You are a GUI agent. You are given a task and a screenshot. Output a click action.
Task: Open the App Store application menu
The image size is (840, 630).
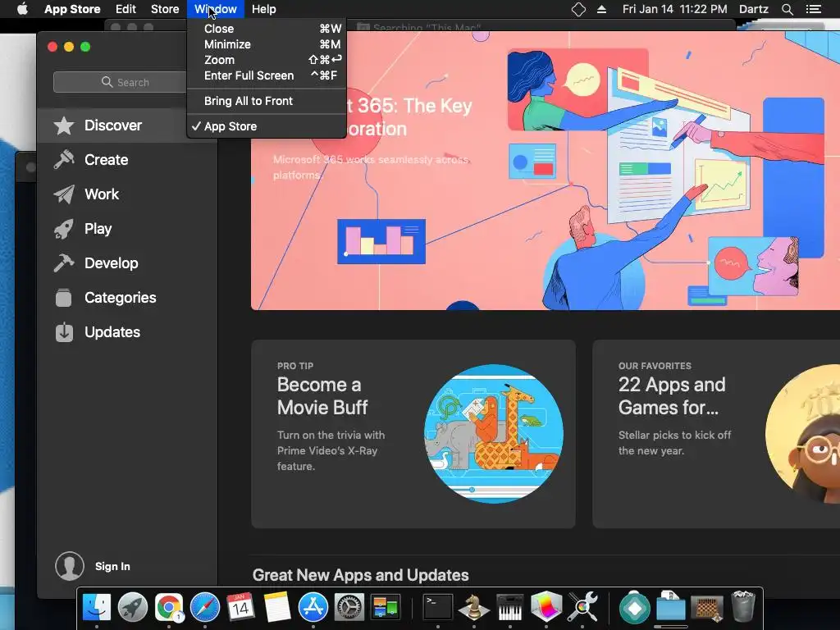[72, 9]
